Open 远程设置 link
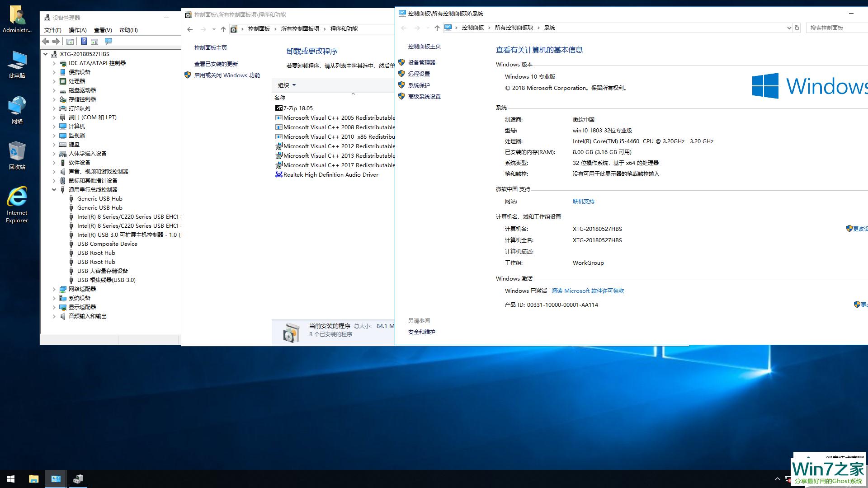Viewport: 868px width, 488px height. (419, 74)
